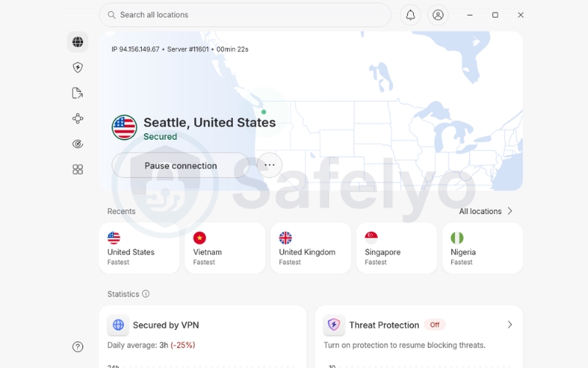This screenshot has height=368, width=588.
Task: Open the VPN globe tab in sidebar
Action: pos(78,42)
